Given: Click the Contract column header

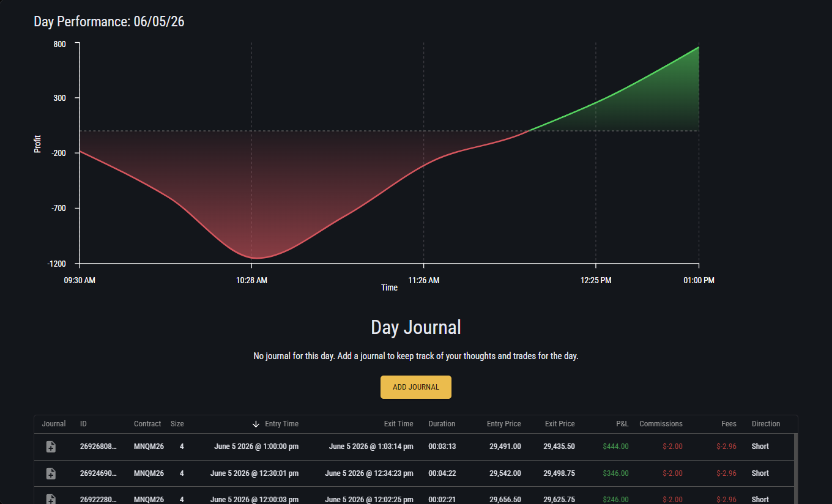Looking at the screenshot, I should [x=147, y=424].
